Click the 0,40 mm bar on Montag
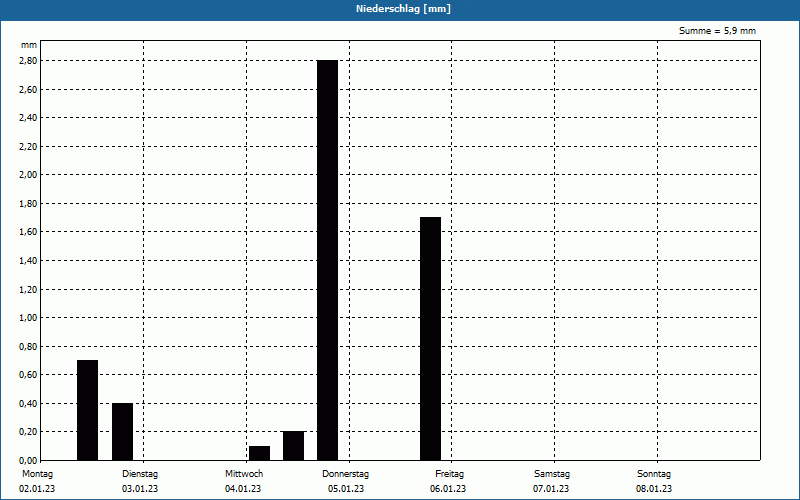 click(x=122, y=432)
